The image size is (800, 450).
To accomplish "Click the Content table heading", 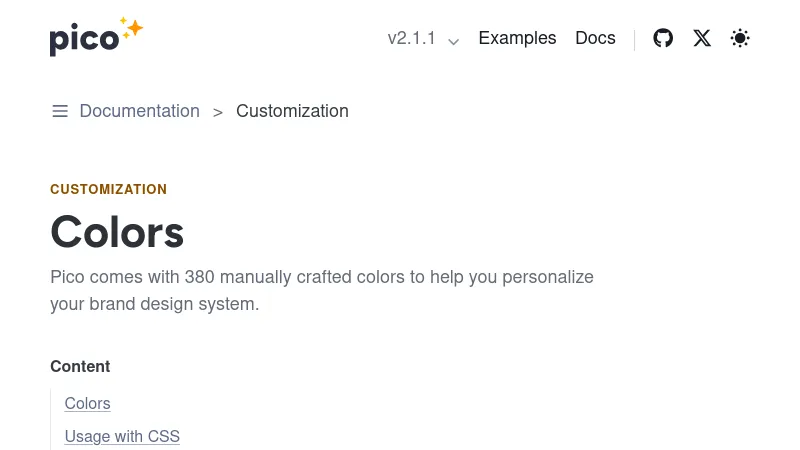I will [x=80, y=366].
